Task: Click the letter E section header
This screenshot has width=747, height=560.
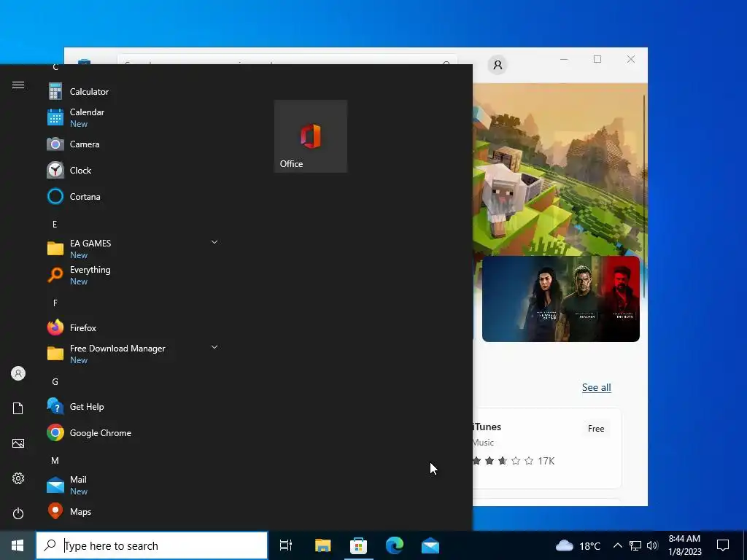Action: pos(55,225)
